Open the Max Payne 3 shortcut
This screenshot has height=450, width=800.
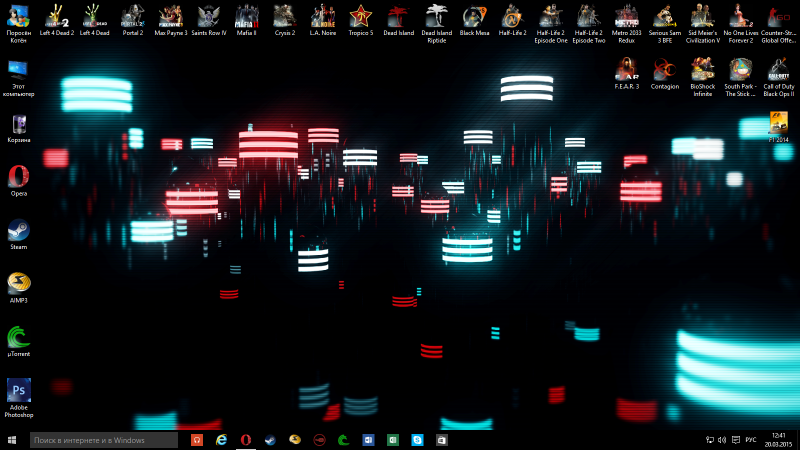click(x=170, y=20)
